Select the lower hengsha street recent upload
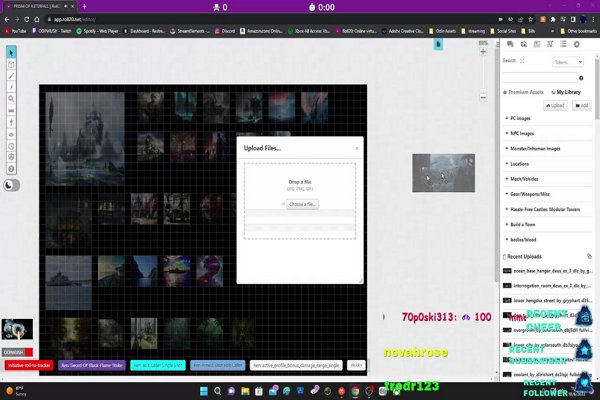600x400 pixels. click(548, 300)
